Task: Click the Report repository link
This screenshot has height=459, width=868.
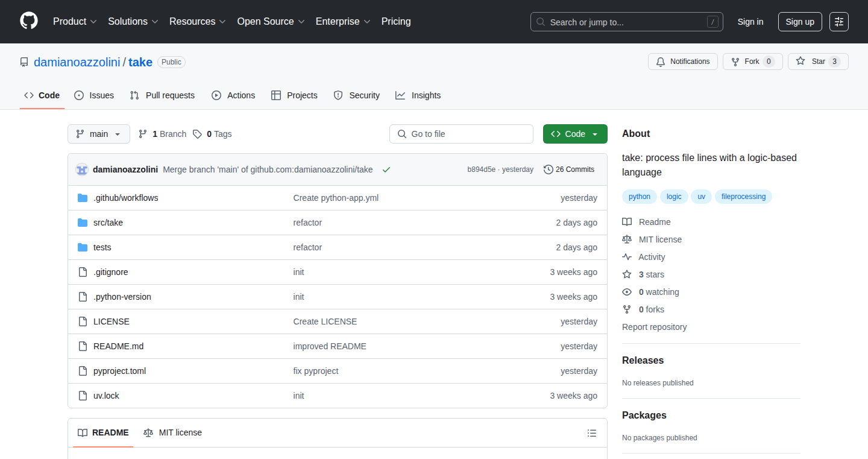Action: (654, 327)
